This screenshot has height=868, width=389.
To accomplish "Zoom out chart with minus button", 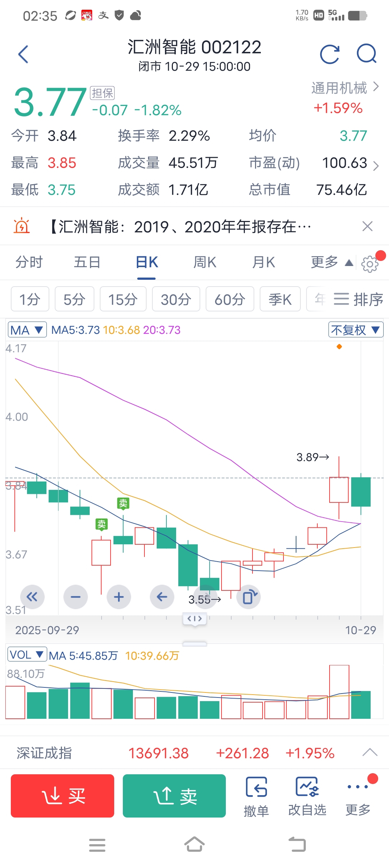I will coord(76,597).
